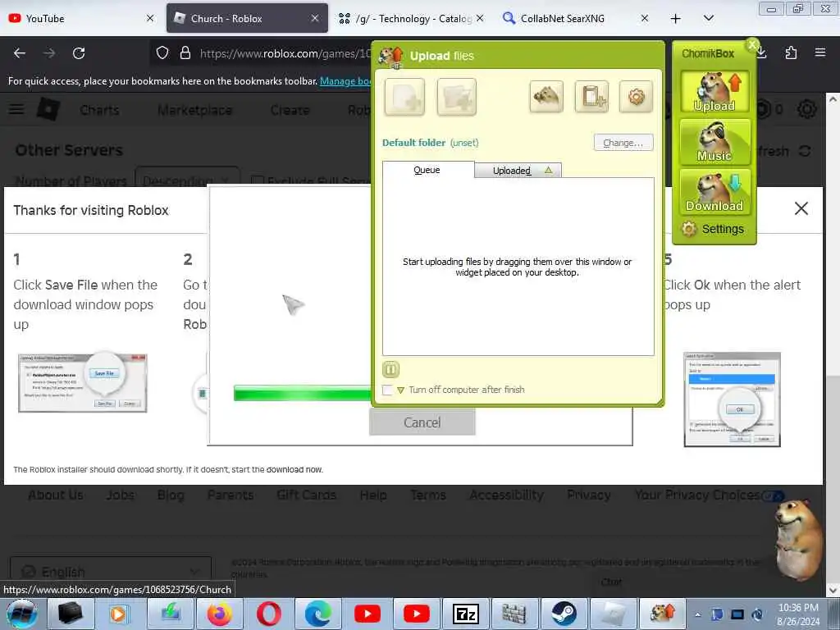Open the About Us footer link
This screenshot has height=630, width=840.
tap(56, 495)
